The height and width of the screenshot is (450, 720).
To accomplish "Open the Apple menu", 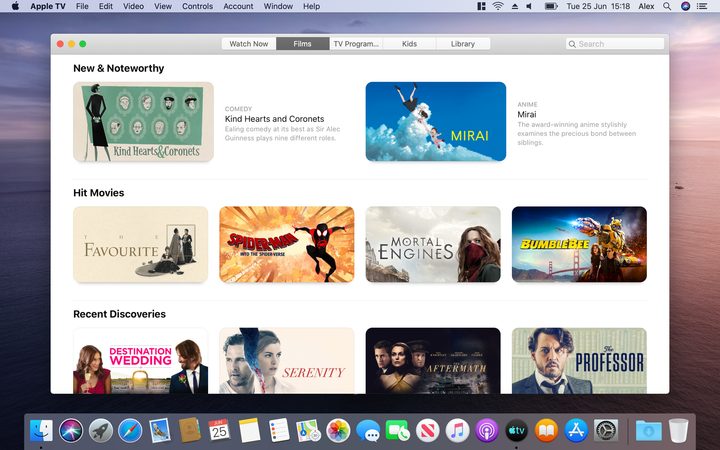I will pos(15,6).
